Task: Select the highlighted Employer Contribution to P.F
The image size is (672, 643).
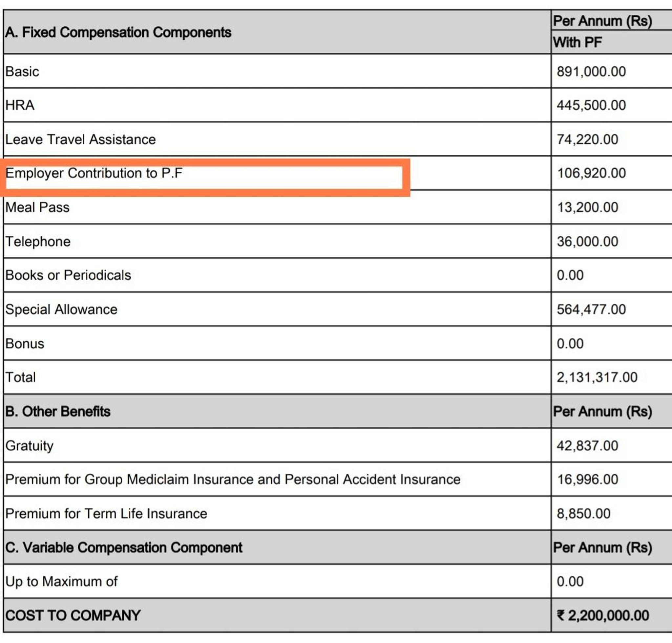Action: pos(94,173)
